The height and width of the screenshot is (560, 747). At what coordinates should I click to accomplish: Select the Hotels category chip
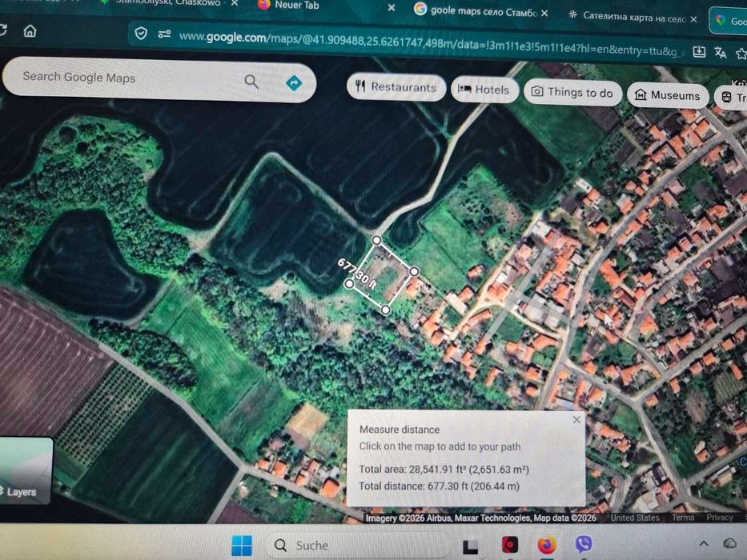[484, 90]
